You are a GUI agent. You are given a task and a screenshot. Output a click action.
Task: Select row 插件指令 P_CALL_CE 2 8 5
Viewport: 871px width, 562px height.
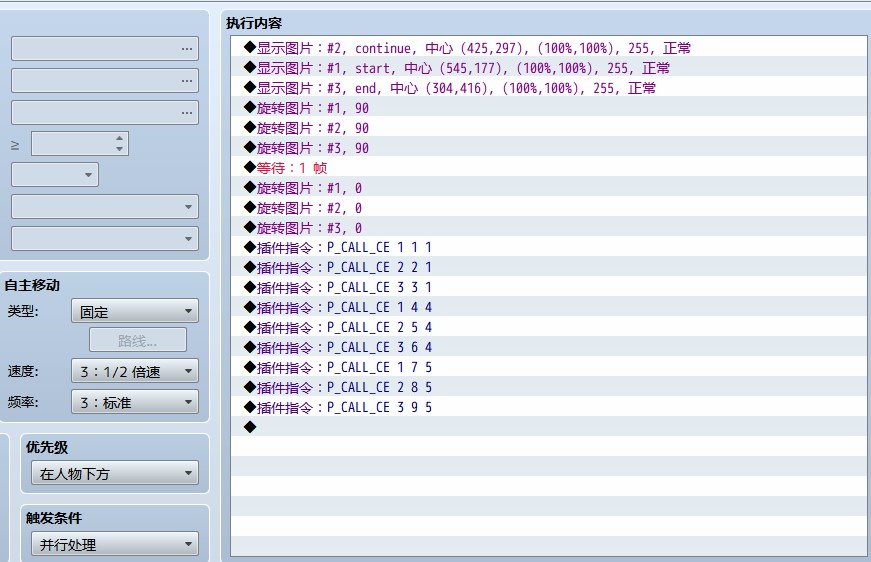549,387
